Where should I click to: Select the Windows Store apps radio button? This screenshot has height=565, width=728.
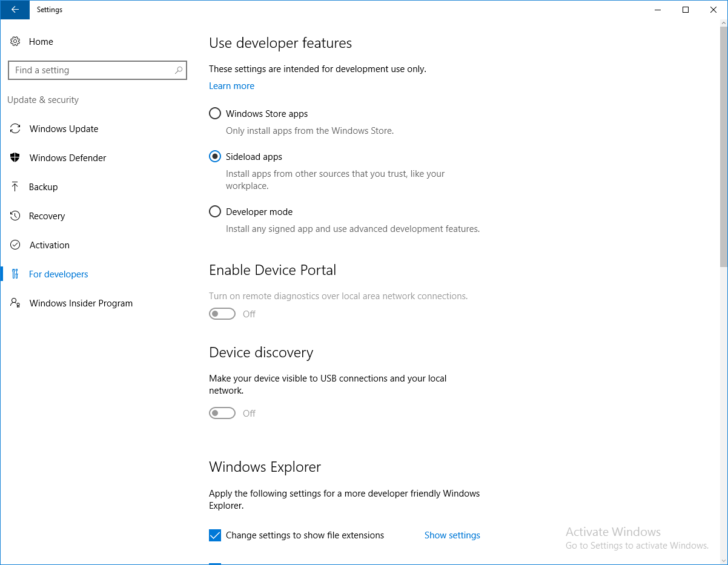pyautogui.click(x=215, y=114)
